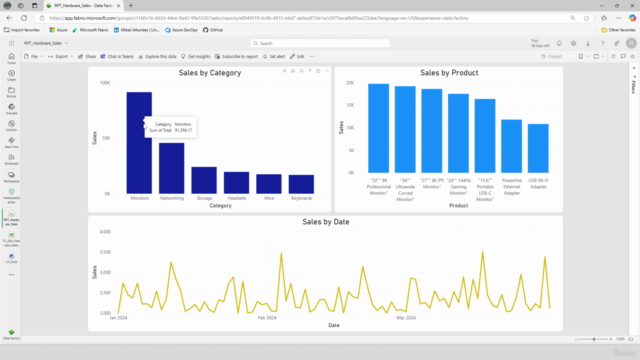The width and height of the screenshot is (640, 360).
Task: Open Copilot in the toolbar
Action: 551,56
